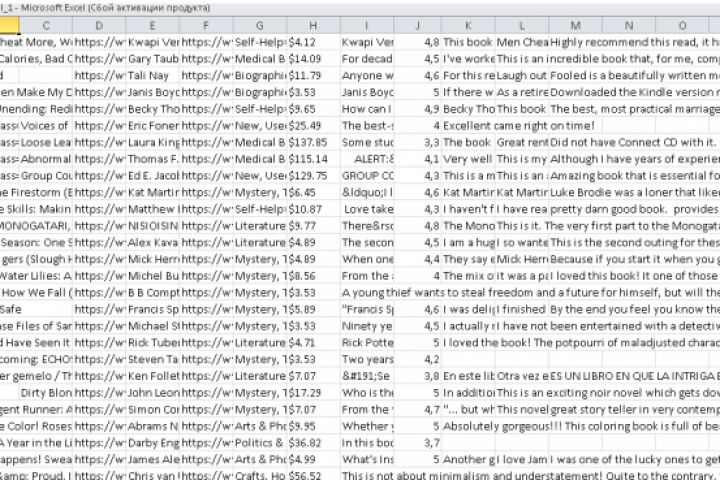Select the $4.71 price cell
This screenshot has height=480, width=720.
point(314,343)
